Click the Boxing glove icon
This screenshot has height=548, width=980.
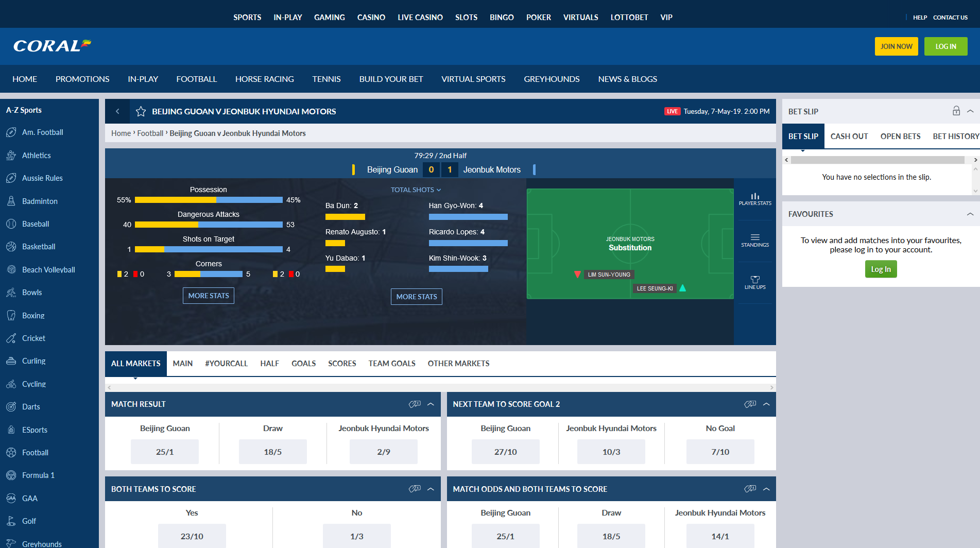tap(11, 316)
